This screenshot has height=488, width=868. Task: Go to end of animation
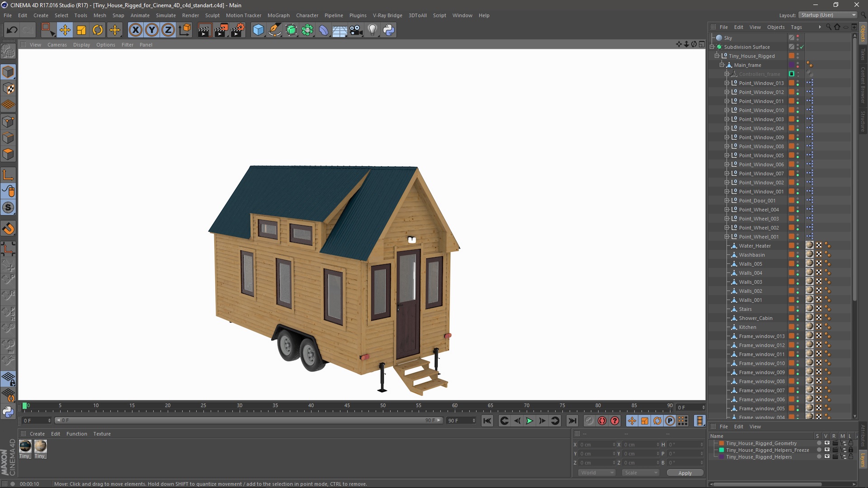point(572,421)
